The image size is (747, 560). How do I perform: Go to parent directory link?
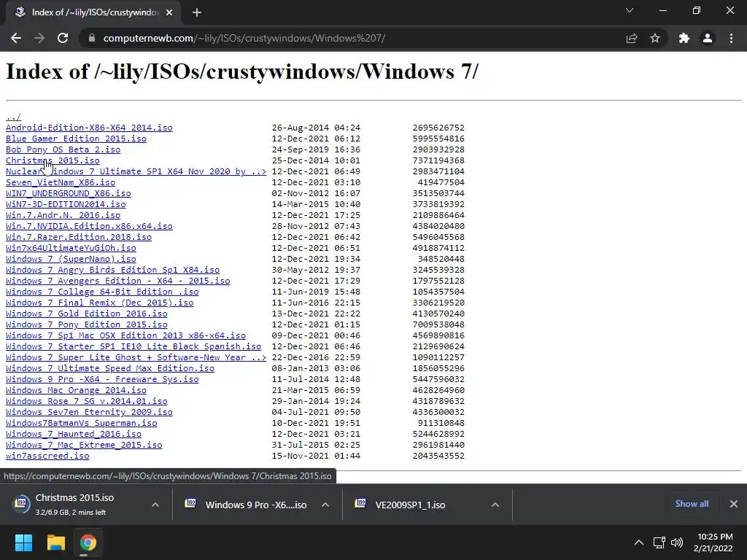coord(13,117)
